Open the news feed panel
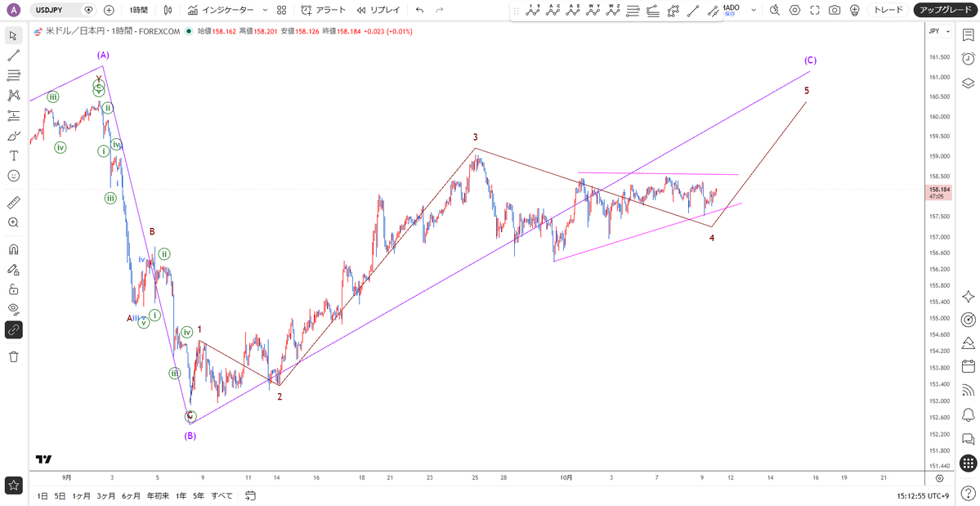980x506 pixels. tap(968, 391)
